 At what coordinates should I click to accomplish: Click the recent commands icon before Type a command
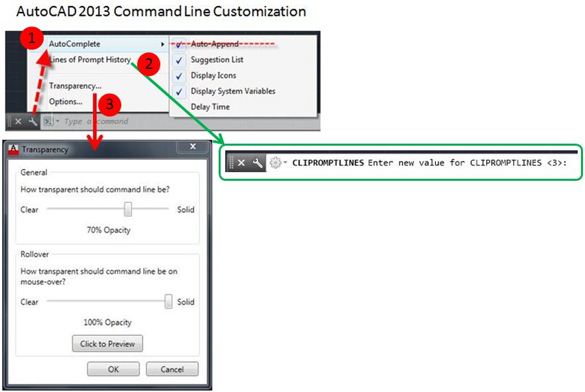(48, 121)
